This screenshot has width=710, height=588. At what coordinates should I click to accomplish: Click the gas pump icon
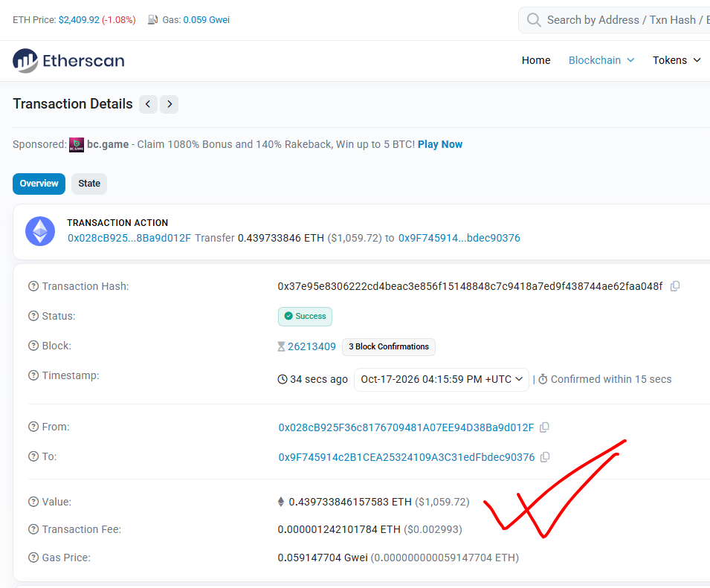(x=152, y=20)
